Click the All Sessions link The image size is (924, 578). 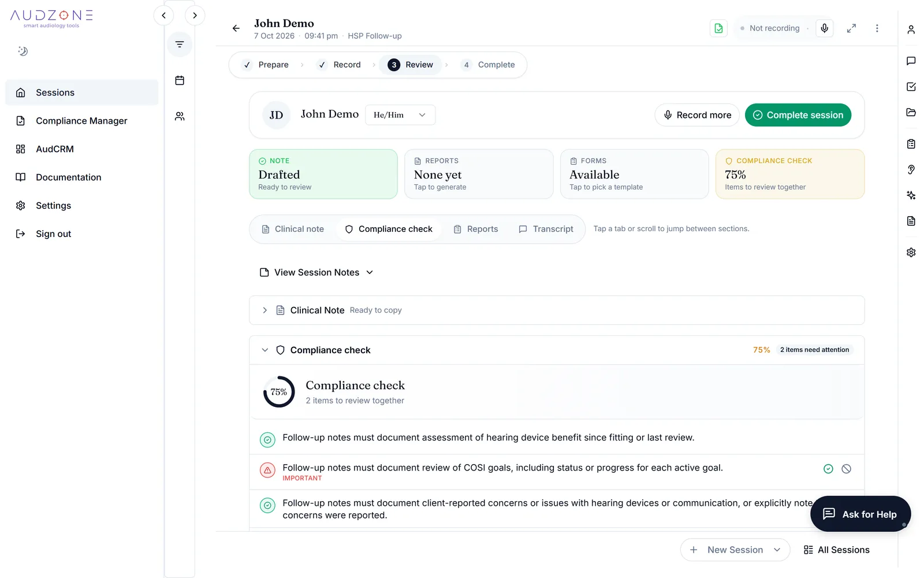pyautogui.click(x=836, y=550)
